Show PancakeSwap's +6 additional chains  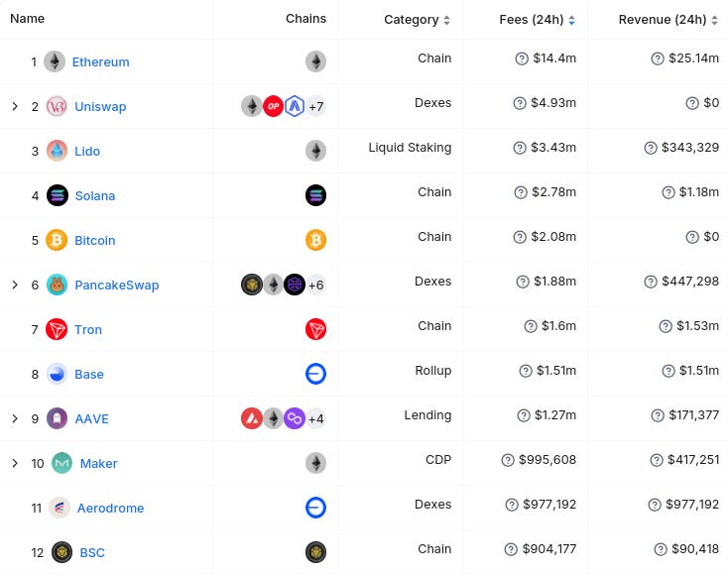(x=316, y=285)
